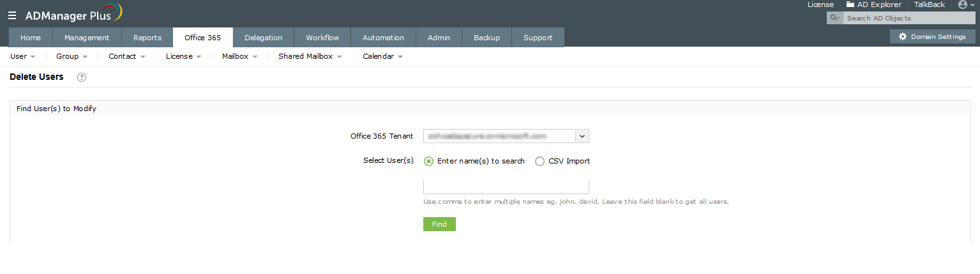980x274 pixels.
Task: Switch to the Automation tab
Action: click(x=384, y=38)
